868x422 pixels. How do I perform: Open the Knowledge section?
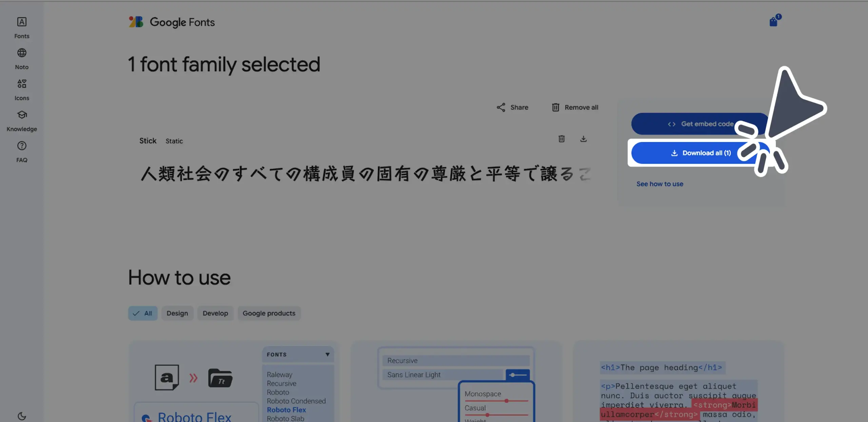coord(22,121)
